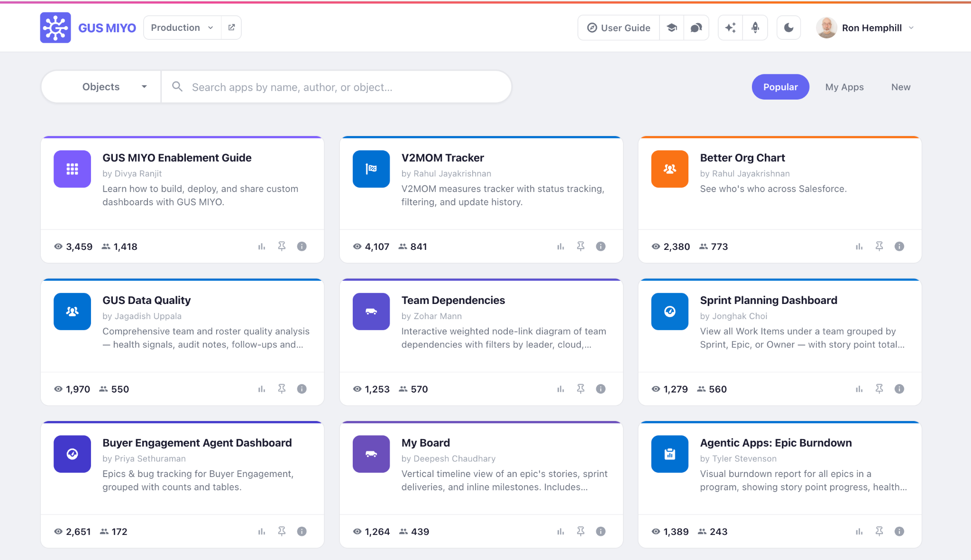The height and width of the screenshot is (560, 971).
Task: Show info for Sprint Planning Dashboard
Action: tap(899, 389)
